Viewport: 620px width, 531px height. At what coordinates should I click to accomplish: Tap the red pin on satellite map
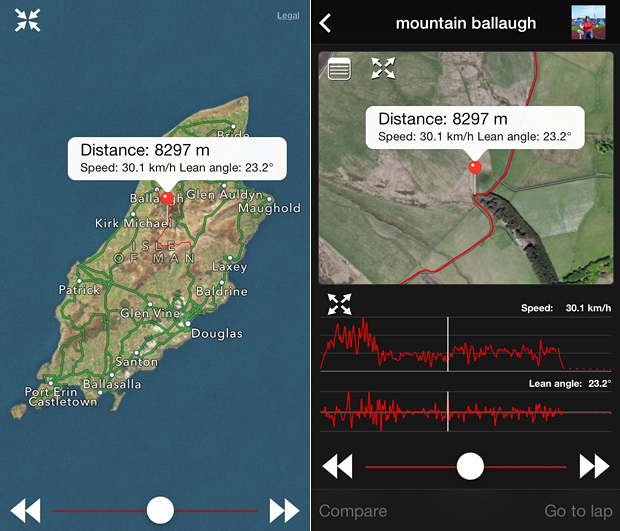tap(475, 166)
